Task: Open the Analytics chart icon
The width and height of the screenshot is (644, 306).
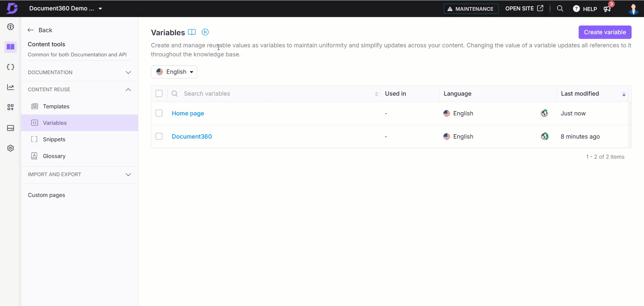Action: pyautogui.click(x=10, y=87)
